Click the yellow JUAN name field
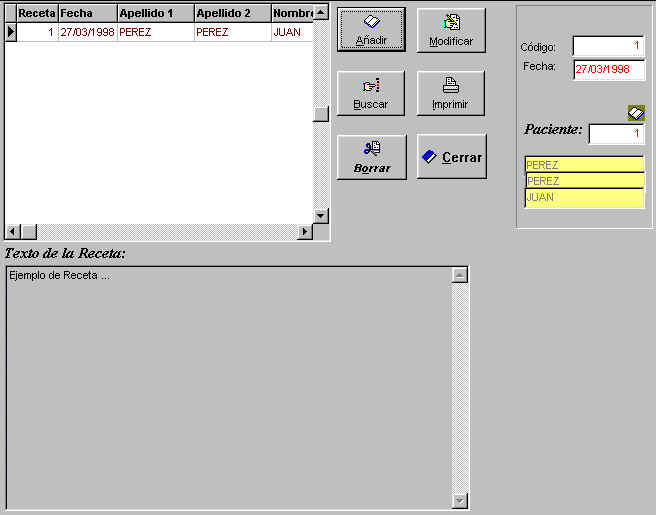Screen dimensions: 656x515 coord(584,198)
